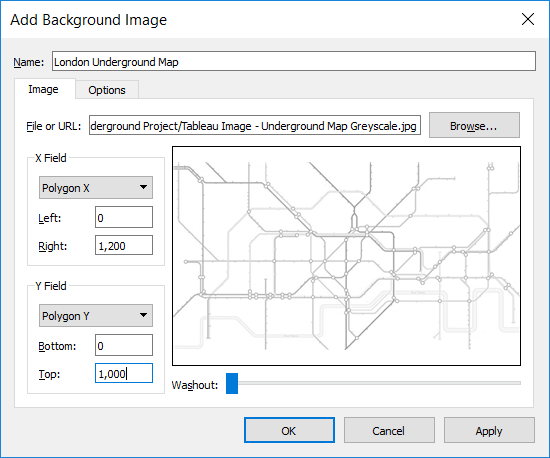The height and width of the screenshot is (458, 550).
Task: Click the dropdown arrow beside Polygon Y
Action: tap(143, 315)
